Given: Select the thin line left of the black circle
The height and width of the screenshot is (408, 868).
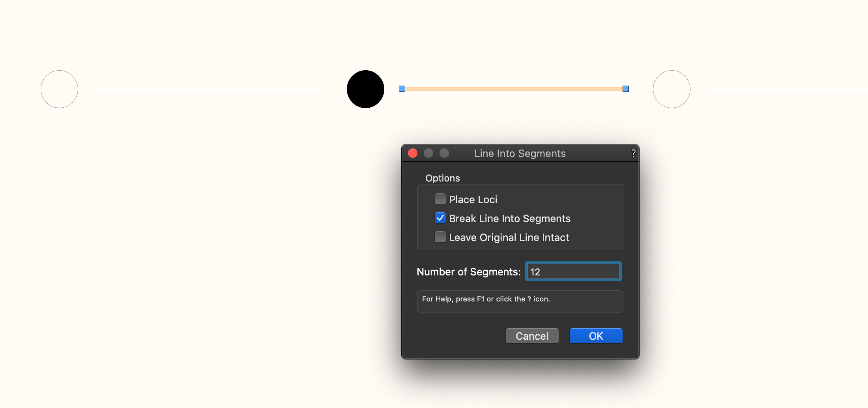Looking at the screenshot, I should [208, 89].
